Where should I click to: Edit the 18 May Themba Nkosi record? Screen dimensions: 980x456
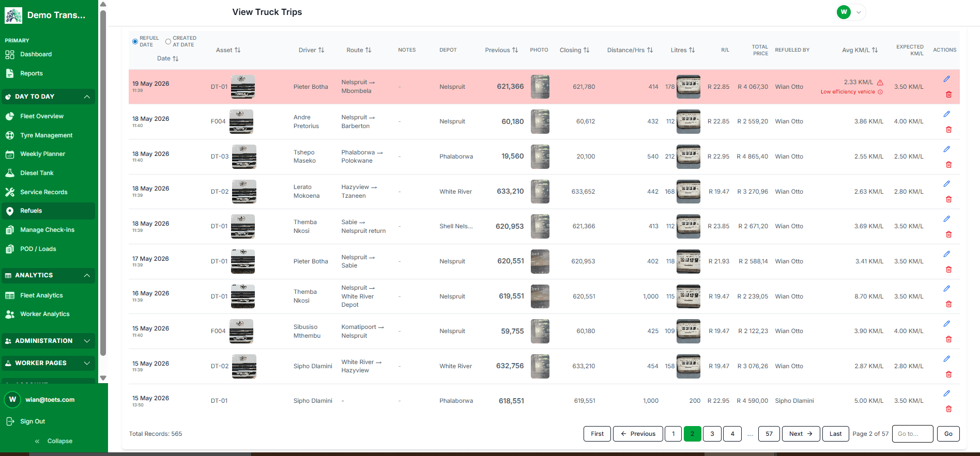pyautogui.click(x=946, y=219)
